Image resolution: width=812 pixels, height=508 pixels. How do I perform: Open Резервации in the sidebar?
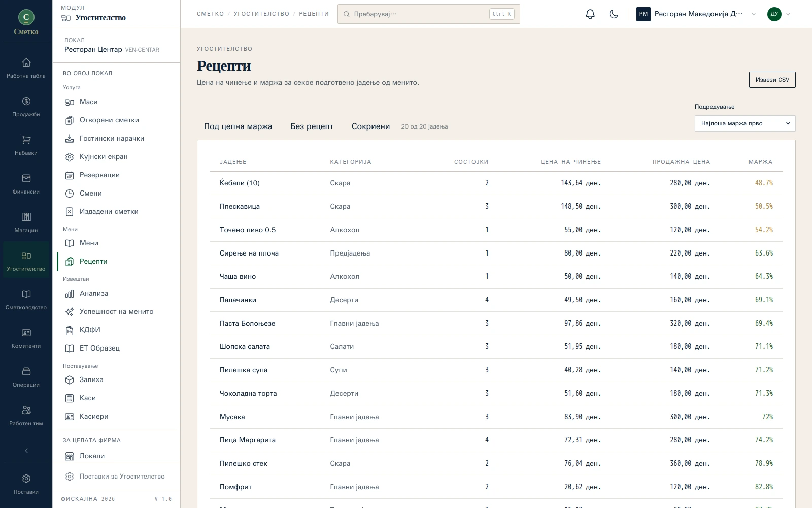tap(117, 175)
